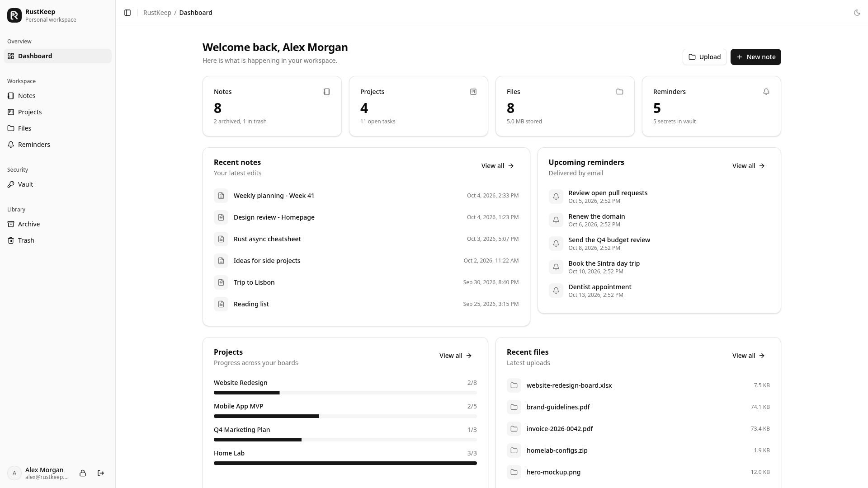Click the folder icon in the Files card
The height and width of the screenshot is (488, 868).
coord(620,92)
